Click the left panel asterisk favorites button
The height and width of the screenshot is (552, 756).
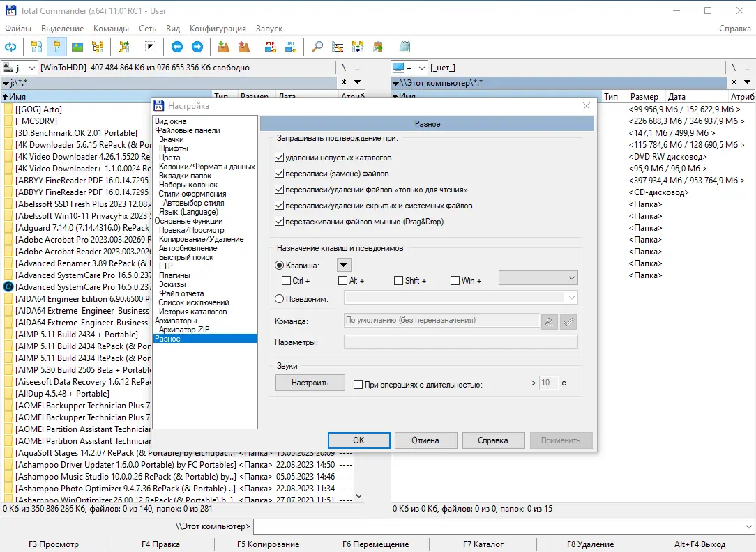[345, 82]
